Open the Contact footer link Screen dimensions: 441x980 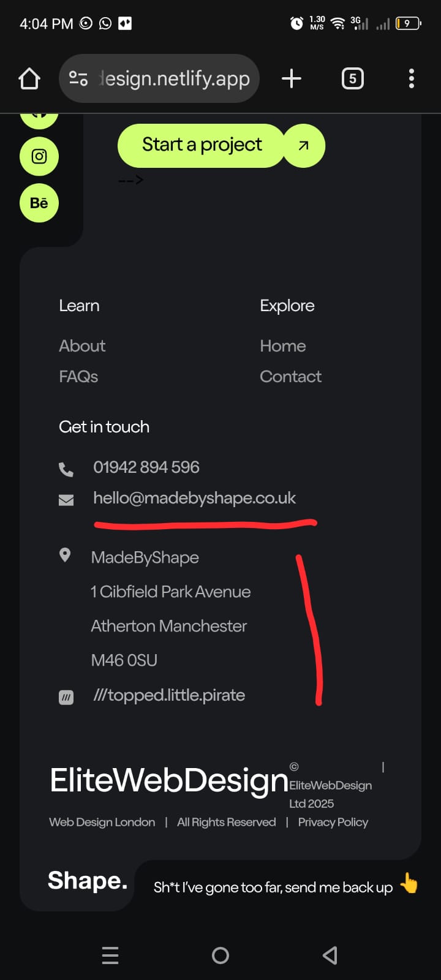point(290,377)
